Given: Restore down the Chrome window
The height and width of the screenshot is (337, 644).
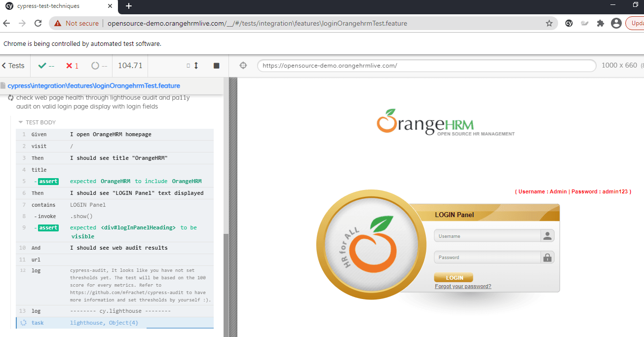Looking at the screenshot, I should [636, 5].
